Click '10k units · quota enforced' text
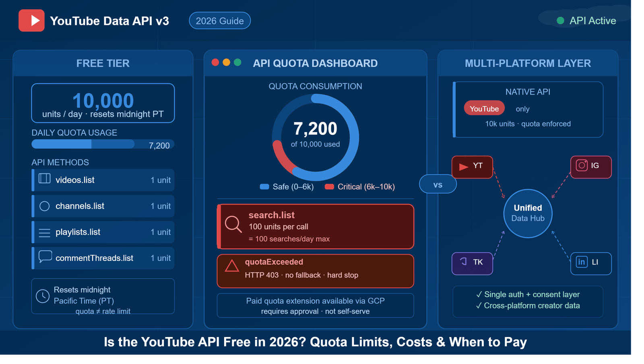Screen dimensions: 644x364 click(528, 124)
